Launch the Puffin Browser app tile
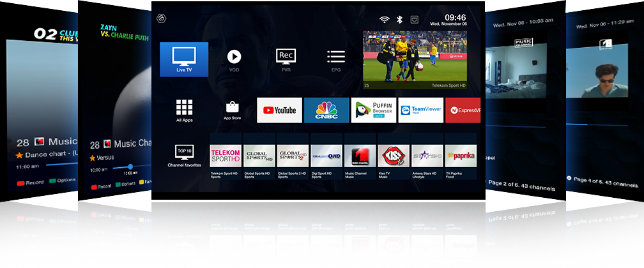 374,110
